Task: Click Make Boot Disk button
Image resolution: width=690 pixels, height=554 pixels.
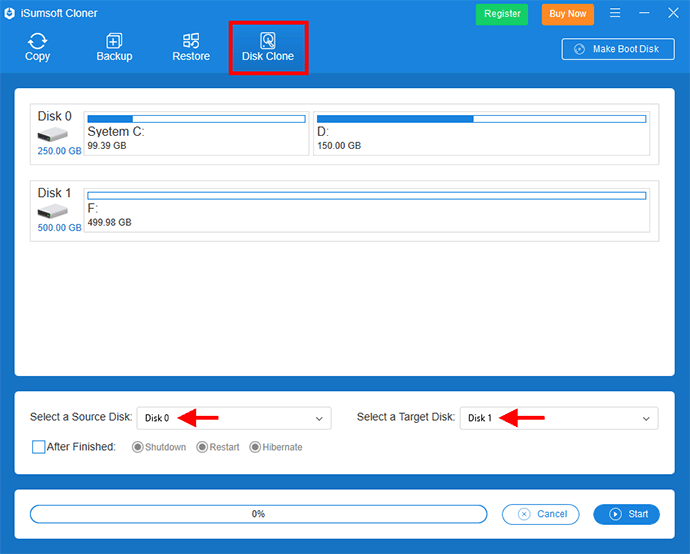Action: point(618,49)
